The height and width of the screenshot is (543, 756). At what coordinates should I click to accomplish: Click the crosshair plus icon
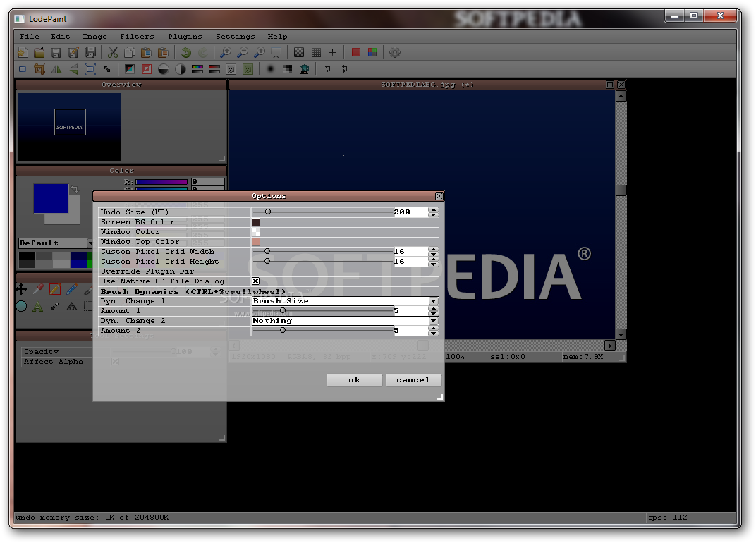coord(332,53)
